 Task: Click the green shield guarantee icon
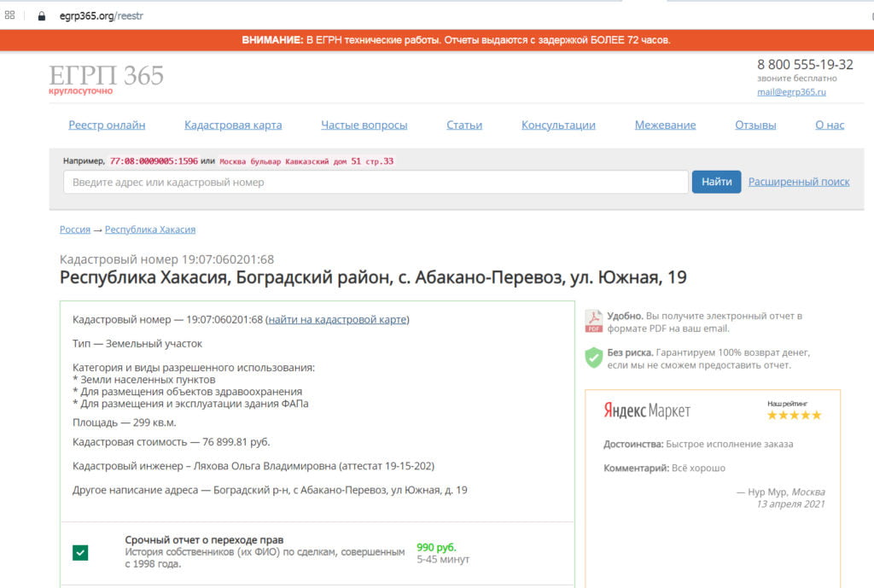coord(593,358)
